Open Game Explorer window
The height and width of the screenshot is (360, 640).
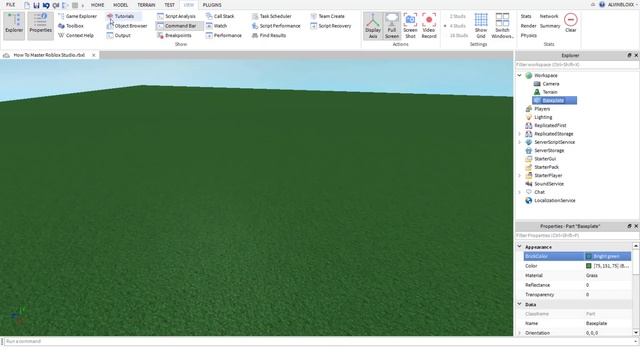(78, 16)
